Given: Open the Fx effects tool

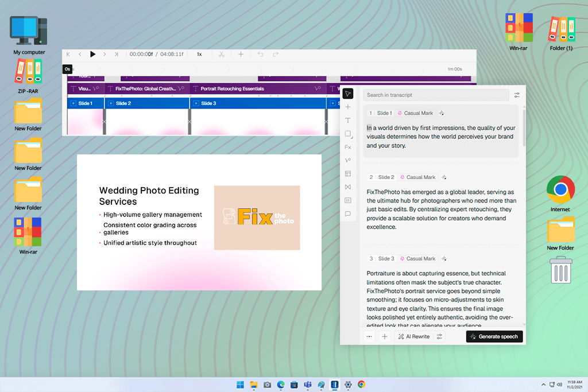Looking at the screenshot, I should tap(348, 148).
